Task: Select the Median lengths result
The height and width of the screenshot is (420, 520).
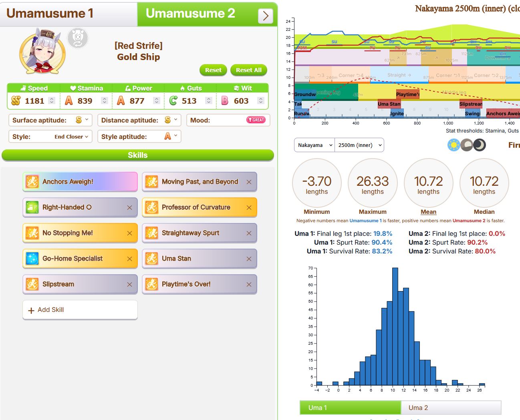Action: 484,183
